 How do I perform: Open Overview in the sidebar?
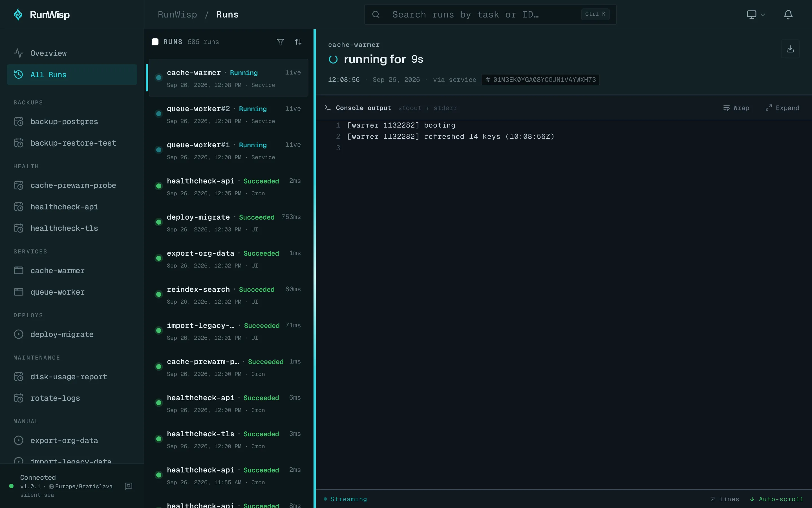[72, 53]
